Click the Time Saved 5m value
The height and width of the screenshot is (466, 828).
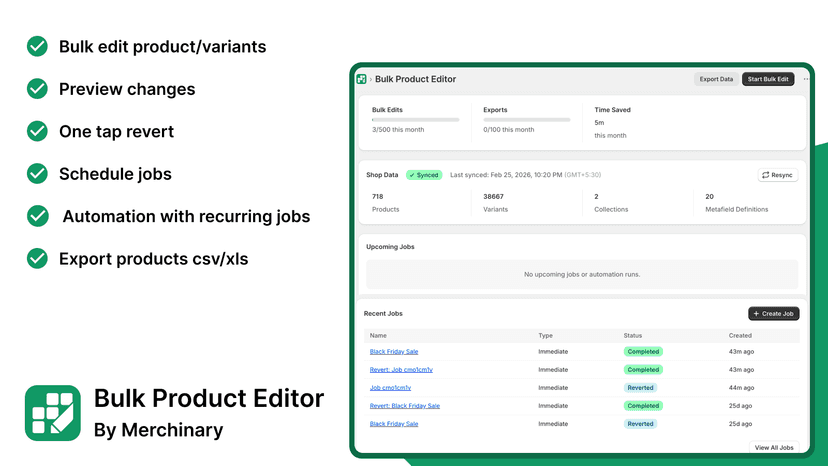599,123
